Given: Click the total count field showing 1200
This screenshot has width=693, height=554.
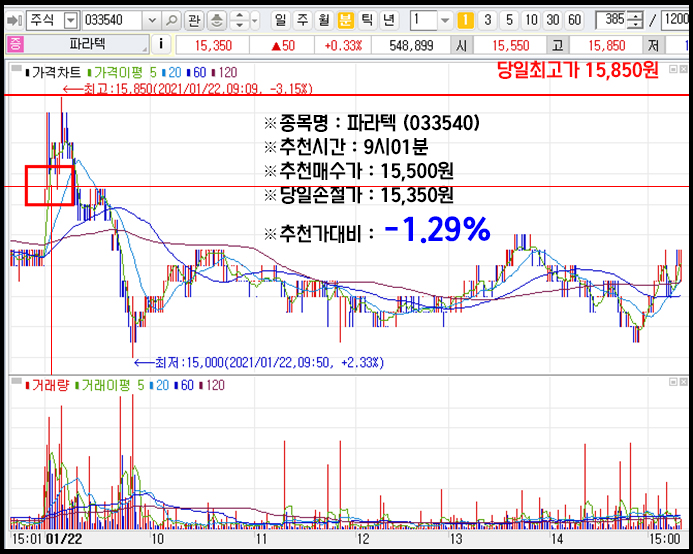Looking at the screenshot, I should [675, 20].
